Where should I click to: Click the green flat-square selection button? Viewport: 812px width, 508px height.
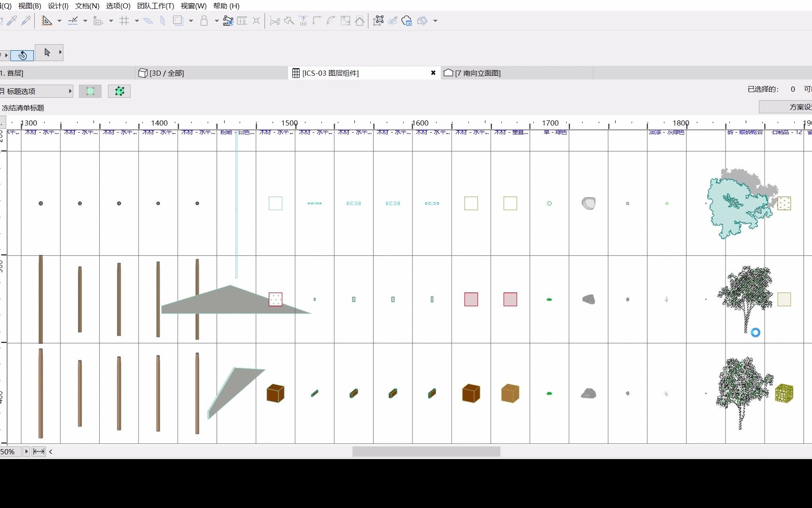tap(90, 91)
